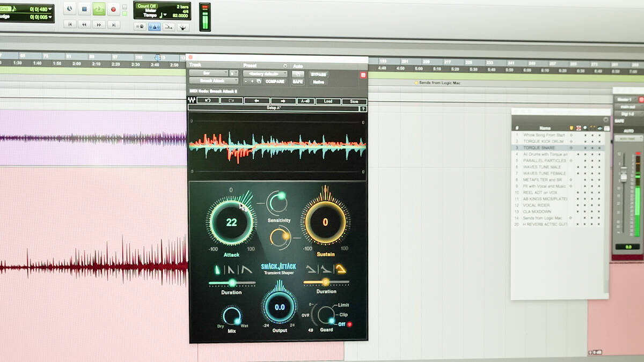Click the Rewind transport button

click(84, 24)
